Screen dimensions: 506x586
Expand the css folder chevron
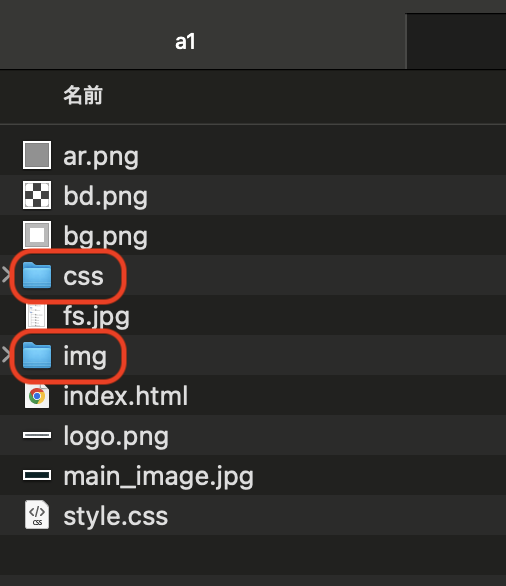coord(6,275)
